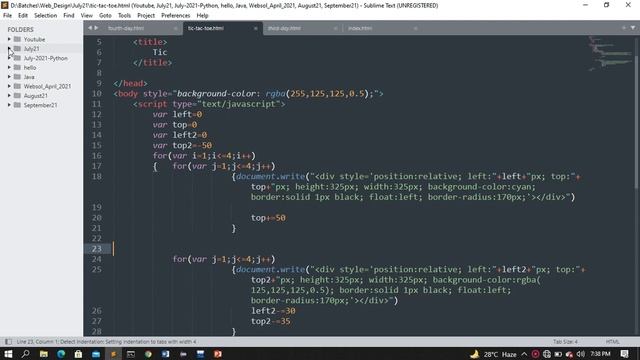
Task: Open taskbar Search
Action: pyautogui.click(x=25, y=354)
